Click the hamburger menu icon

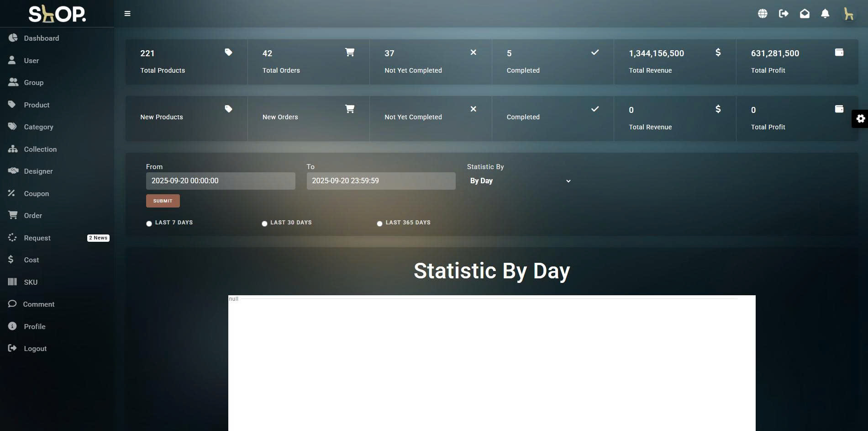(127, 14)
